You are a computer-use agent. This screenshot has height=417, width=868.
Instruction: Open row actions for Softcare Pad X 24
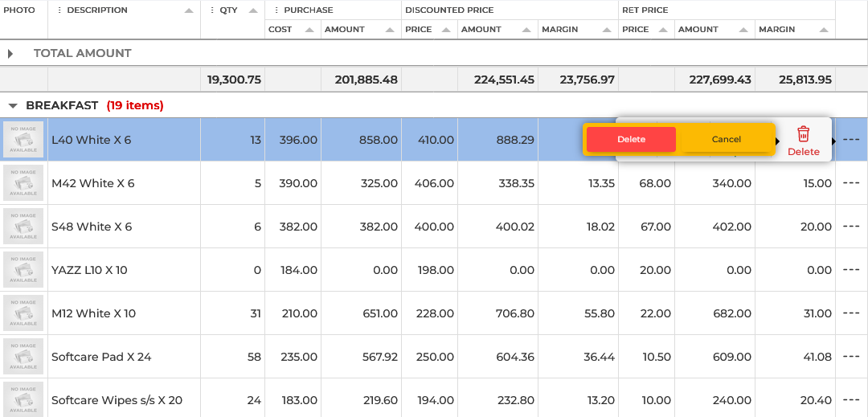tap(851, 357)
